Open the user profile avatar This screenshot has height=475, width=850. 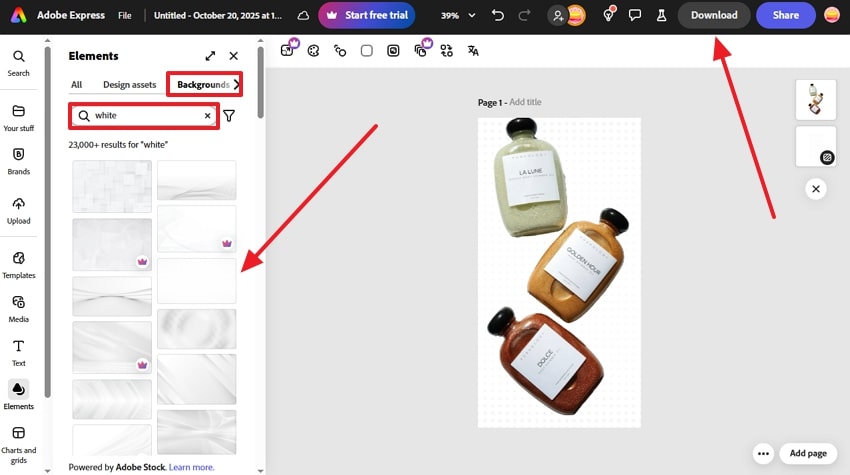point(832,15)
